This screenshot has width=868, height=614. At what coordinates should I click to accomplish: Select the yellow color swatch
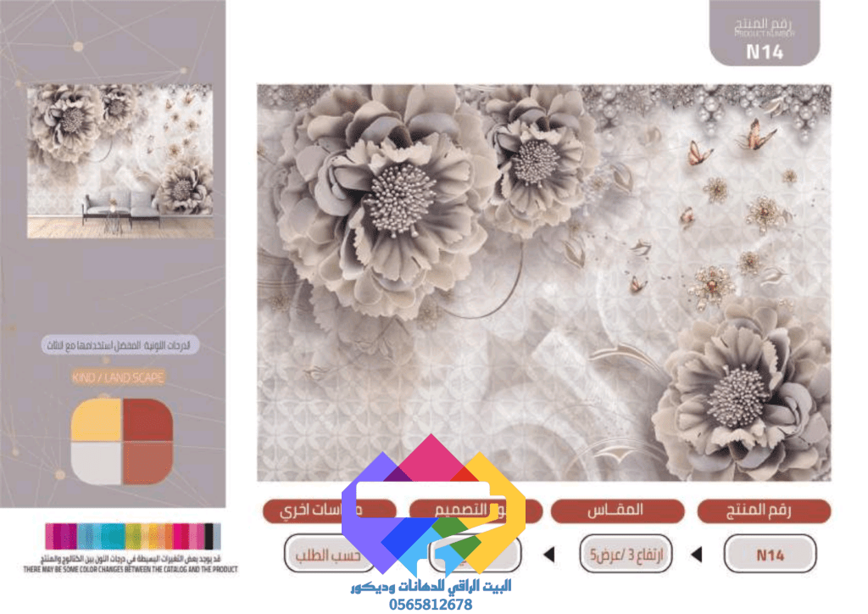click(x=97, y=420)
